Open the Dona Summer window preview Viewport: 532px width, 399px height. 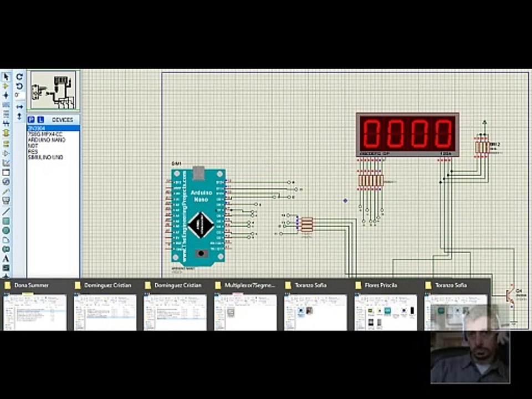coord(35,304)
